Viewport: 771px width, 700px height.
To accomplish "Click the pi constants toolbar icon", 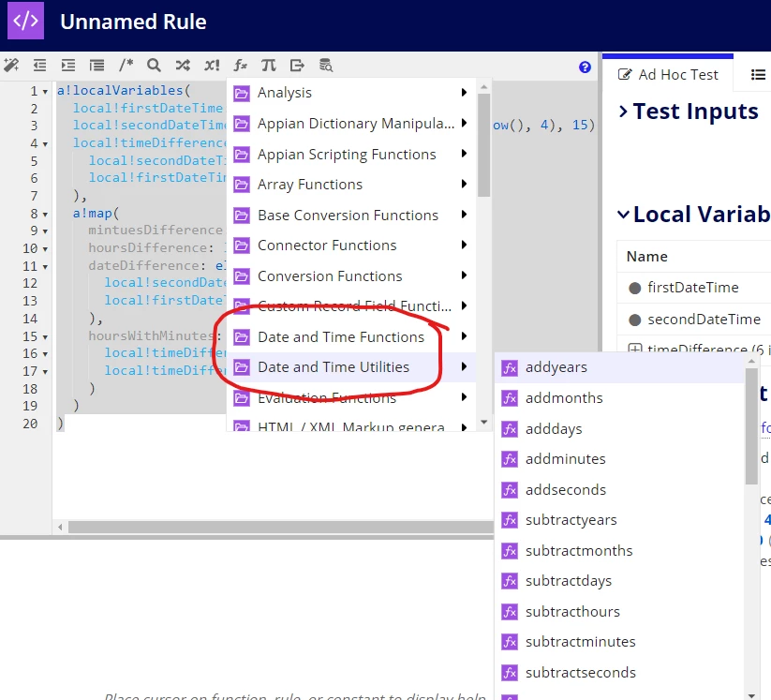I will point(269,66).
